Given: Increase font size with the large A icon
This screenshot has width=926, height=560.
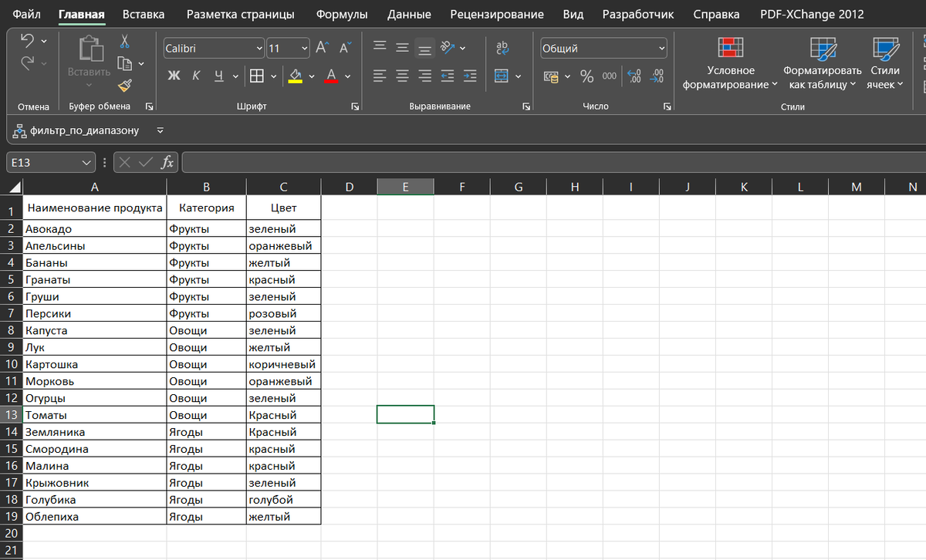Looking at the screenshot, I should [x=323, y=48].
